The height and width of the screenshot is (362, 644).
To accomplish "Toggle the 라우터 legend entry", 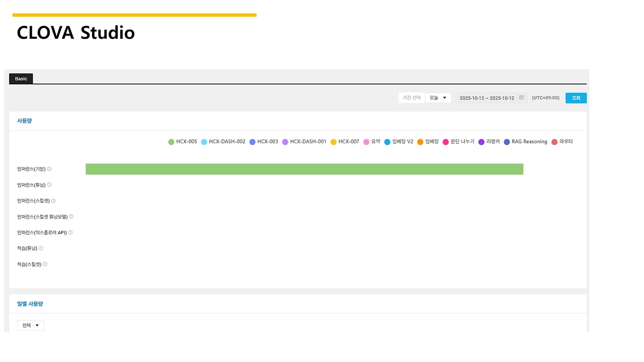I will (562, 142).
